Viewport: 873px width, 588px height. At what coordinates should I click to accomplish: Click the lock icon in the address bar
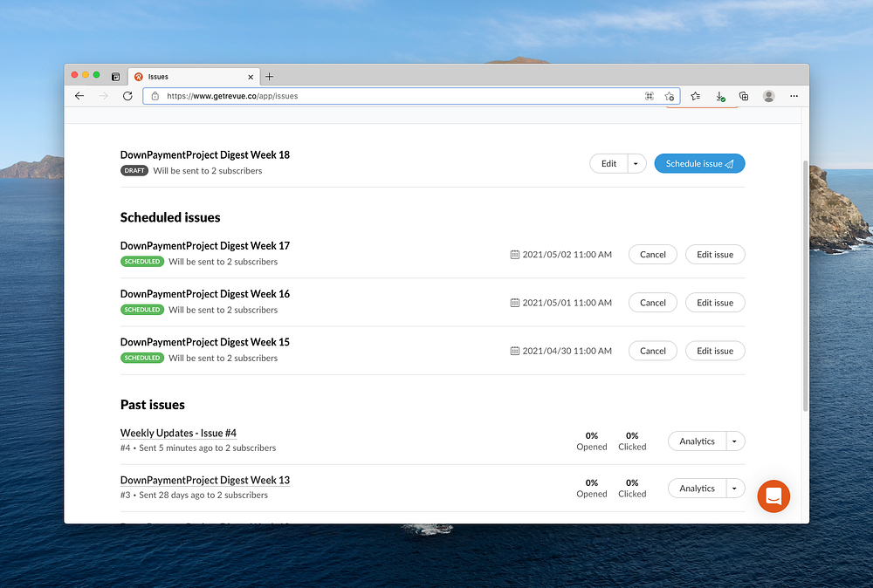tap(155, 96)
